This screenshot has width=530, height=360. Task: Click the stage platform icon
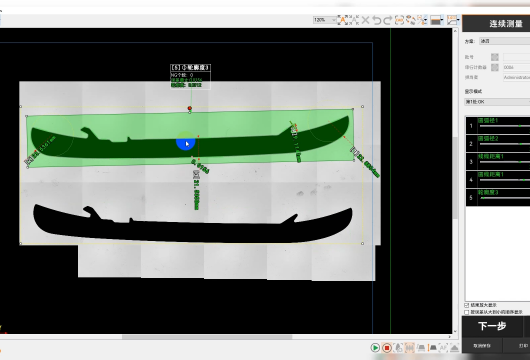(x=421, y=347)
